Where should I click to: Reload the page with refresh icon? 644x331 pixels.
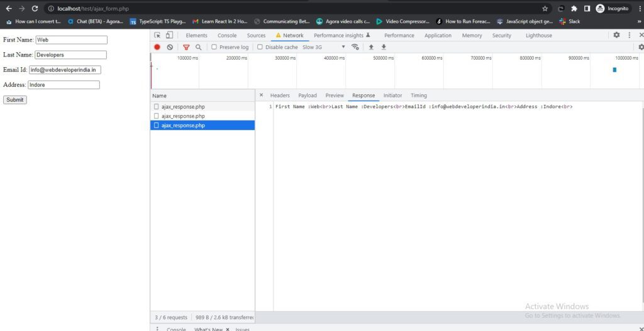[x=35, y=9]
